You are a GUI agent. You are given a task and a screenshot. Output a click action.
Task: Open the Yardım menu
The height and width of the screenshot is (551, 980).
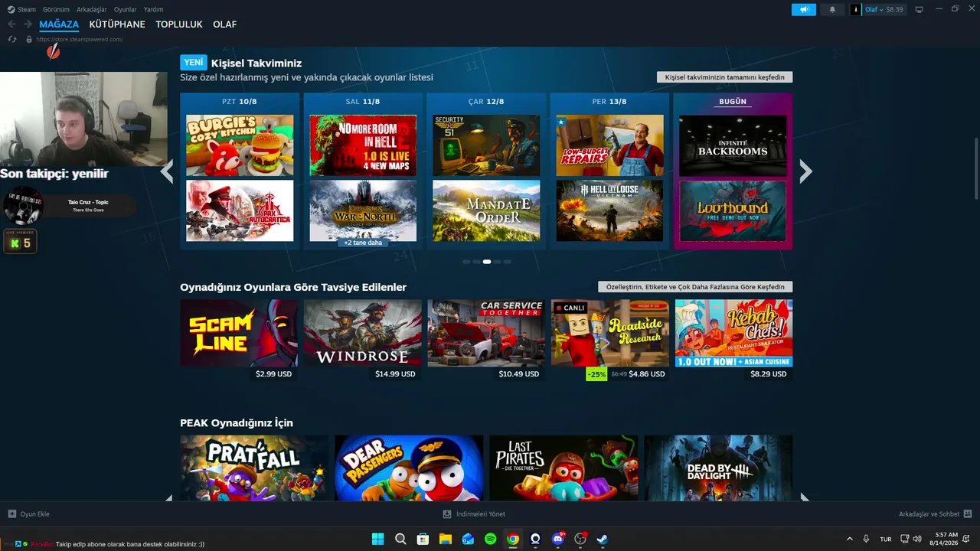(x=153, y=9)
